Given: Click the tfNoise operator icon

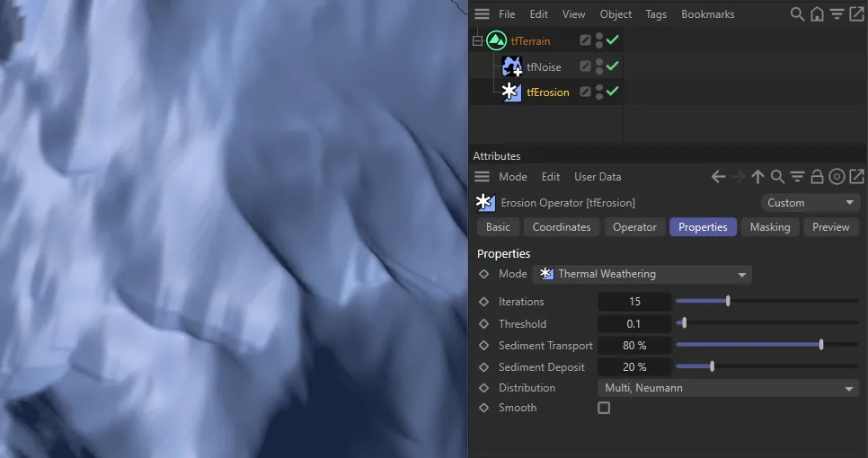Looking at the screenshot, I should 511,66.
